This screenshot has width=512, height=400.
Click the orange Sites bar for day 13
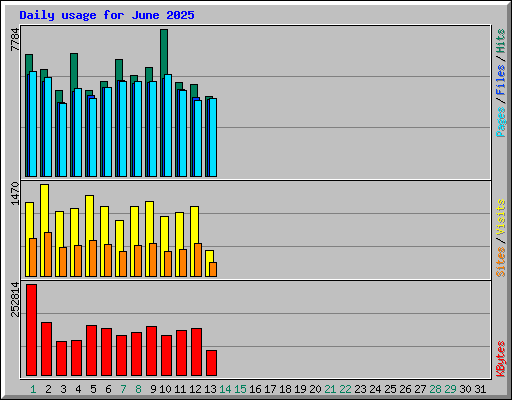213,269
